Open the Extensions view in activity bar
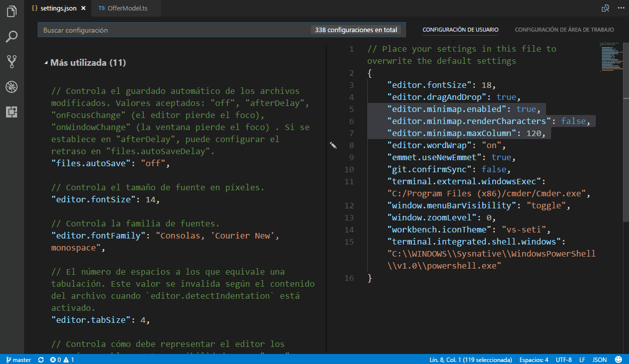The height and width of the screenshot is (364, 629). (12, 111)
